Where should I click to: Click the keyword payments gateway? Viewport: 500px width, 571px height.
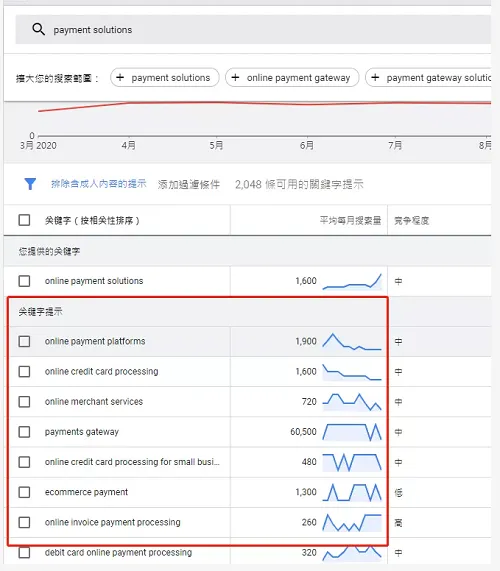click(82, 432)
